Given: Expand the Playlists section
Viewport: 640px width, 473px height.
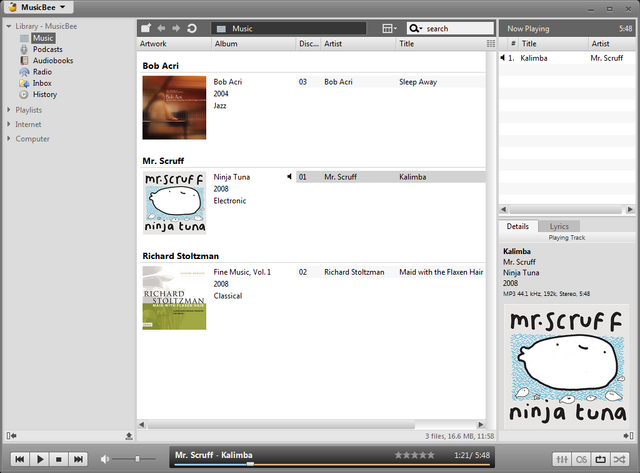Looking at the screenshot, I should (9, 110).
